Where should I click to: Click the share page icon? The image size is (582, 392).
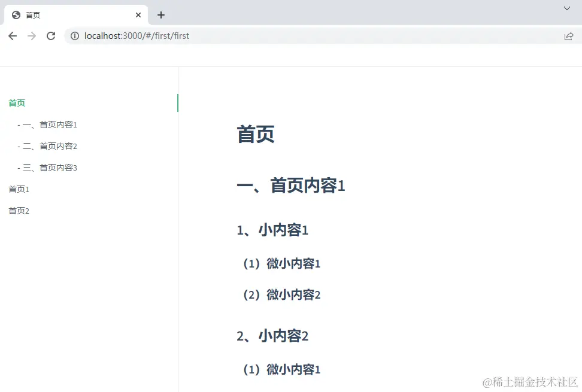coord(569,36)
